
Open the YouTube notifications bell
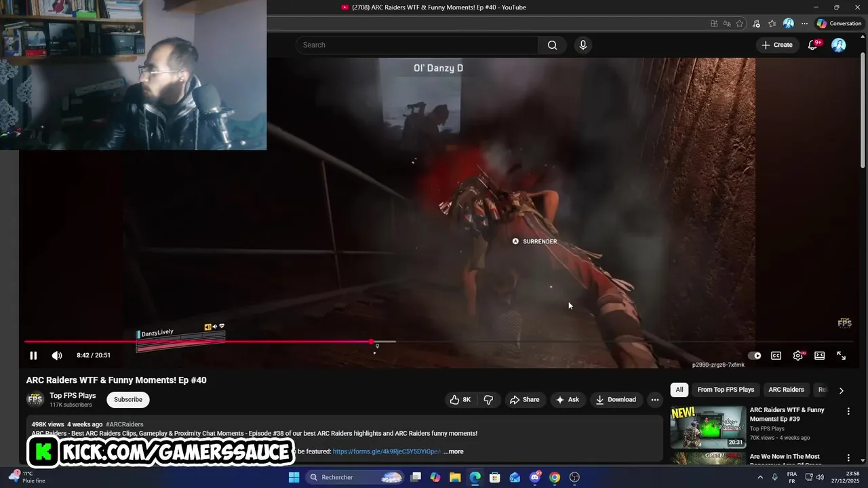point(812,45)
